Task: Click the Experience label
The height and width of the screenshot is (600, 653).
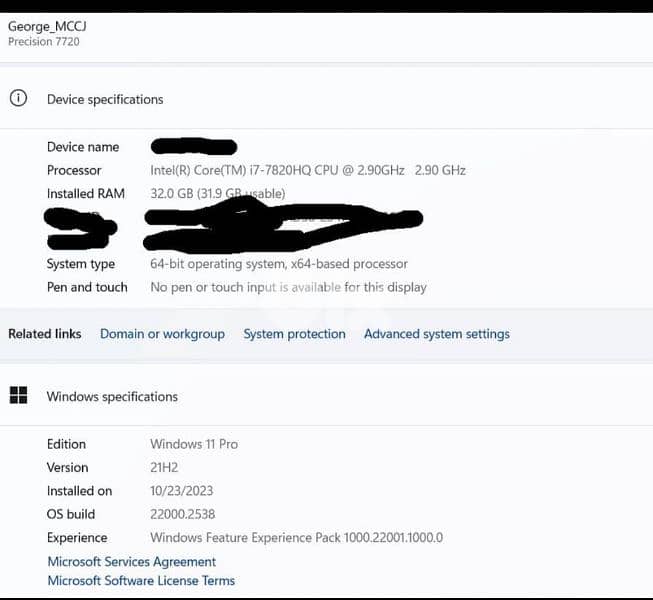Action: 77,538
